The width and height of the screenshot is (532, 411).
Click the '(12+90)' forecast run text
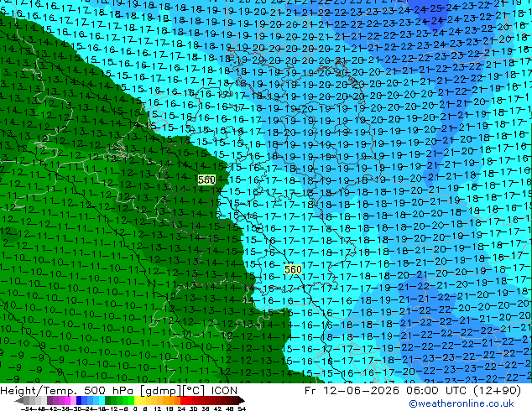click(x=497, y=391)
